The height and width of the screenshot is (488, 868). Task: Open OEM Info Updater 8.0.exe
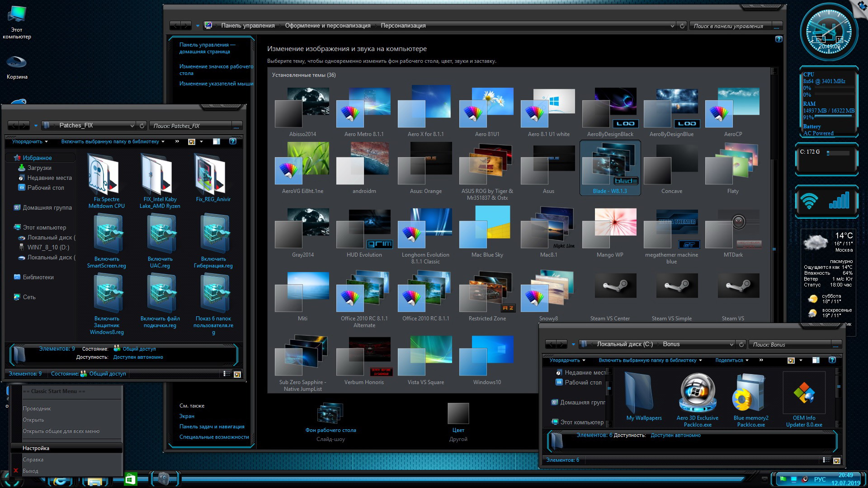click(804, 393)
